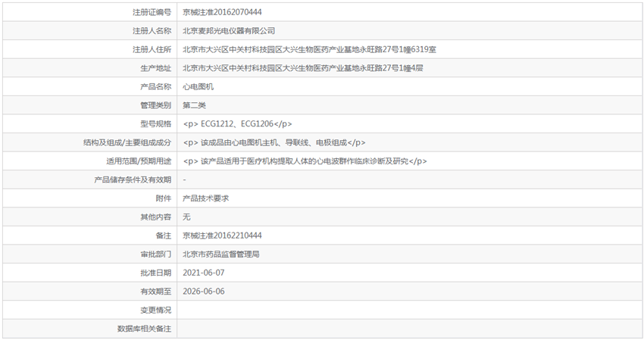This screenshot has height=340, width=644.
Task: Click the 型号规格 label
Action: (x=155, y=124)
